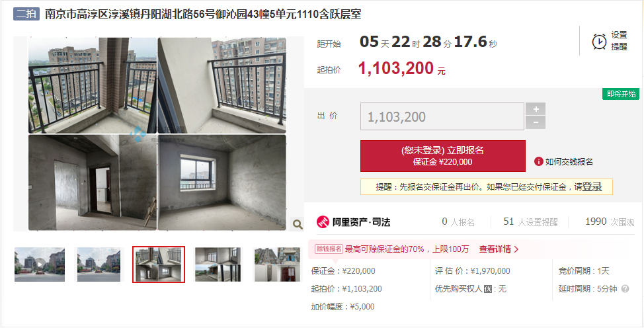Play the video thumbnail of the street
Screen dimensions: 644x328
coord(40,264)
